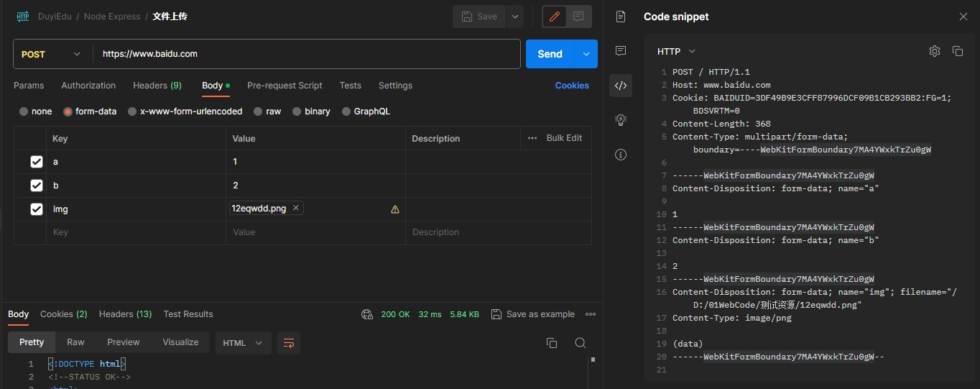Select the Pretty response view

pyautogui.click(x=32, y=342)
